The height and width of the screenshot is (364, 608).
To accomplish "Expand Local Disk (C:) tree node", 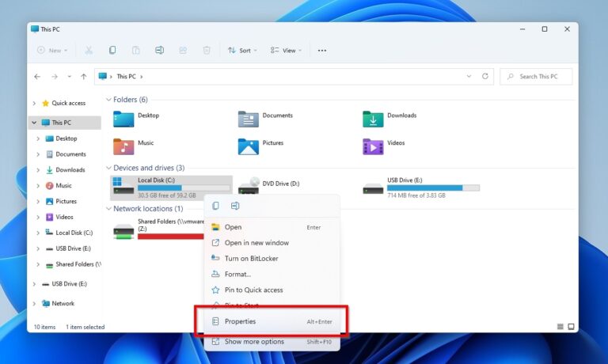I will pos(38,233).
